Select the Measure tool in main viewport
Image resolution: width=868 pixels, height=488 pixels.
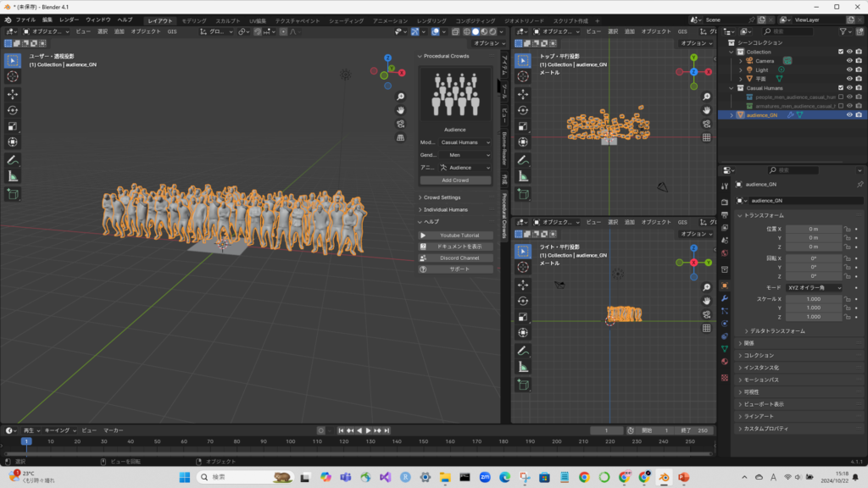(13, 176)
